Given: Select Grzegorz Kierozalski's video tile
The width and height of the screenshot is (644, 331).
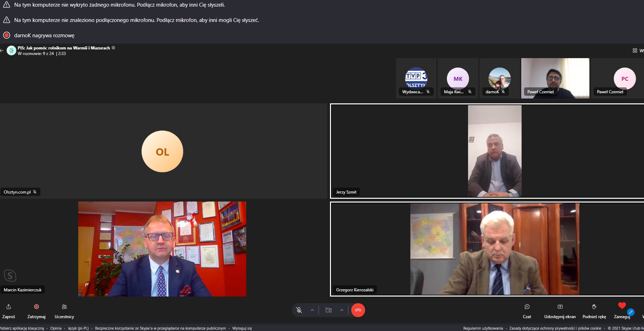Looking at the screenshot, I should coord(487,249).
